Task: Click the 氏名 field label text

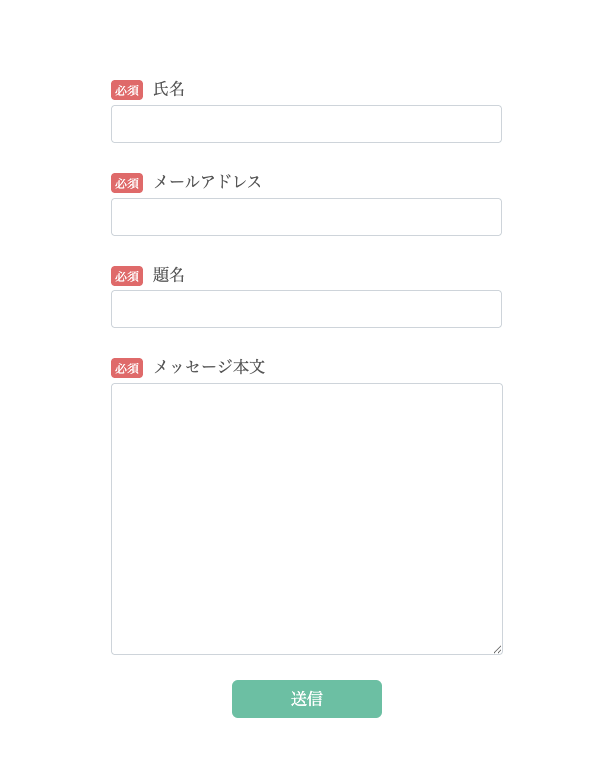Action: coord(169,89)
